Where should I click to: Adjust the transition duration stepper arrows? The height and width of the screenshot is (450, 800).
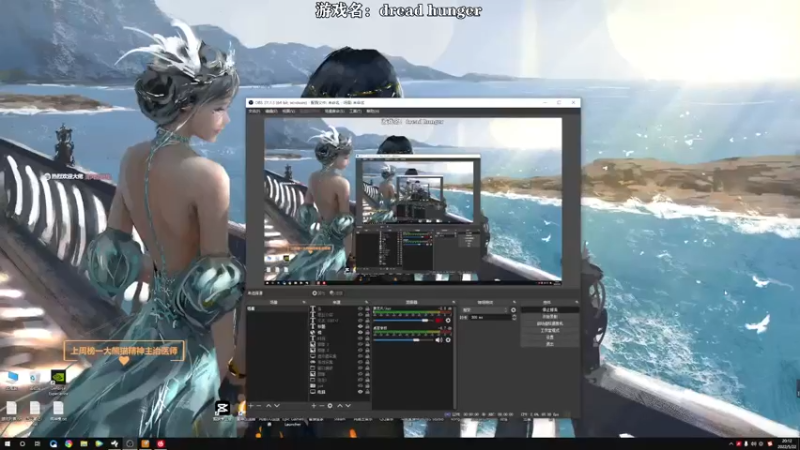click(x=514, y=317)
